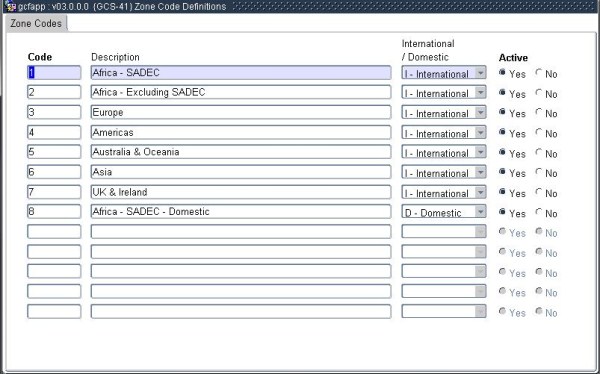Click the UK & Ireland description field
The height and width of the screenshot is (374, 600).
pyautogui.click(x=241, y=192)
